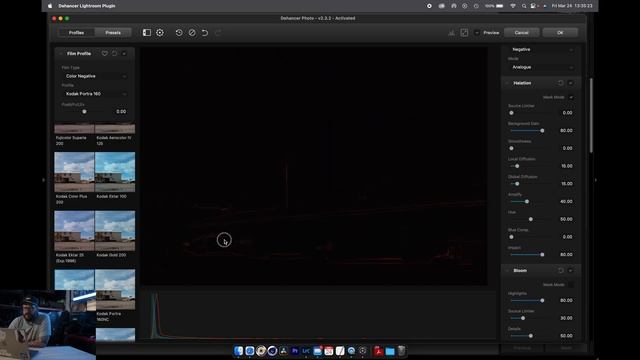
Task: Toggle the sidebar panel layout icon
Action: pos(147,33)
